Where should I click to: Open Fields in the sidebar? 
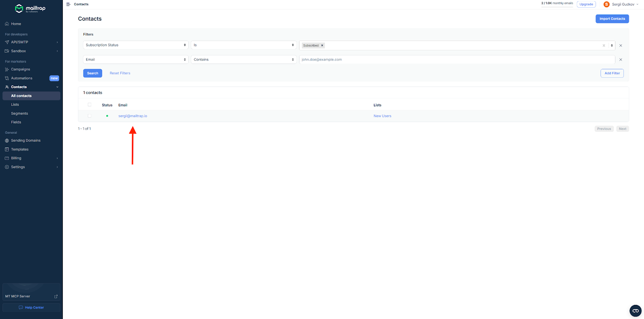pos(16,122)
